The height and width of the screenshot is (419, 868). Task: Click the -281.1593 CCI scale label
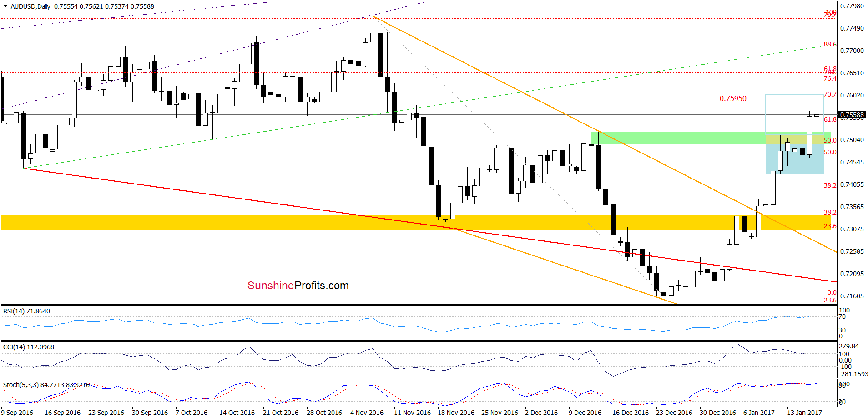coord(853,374)
